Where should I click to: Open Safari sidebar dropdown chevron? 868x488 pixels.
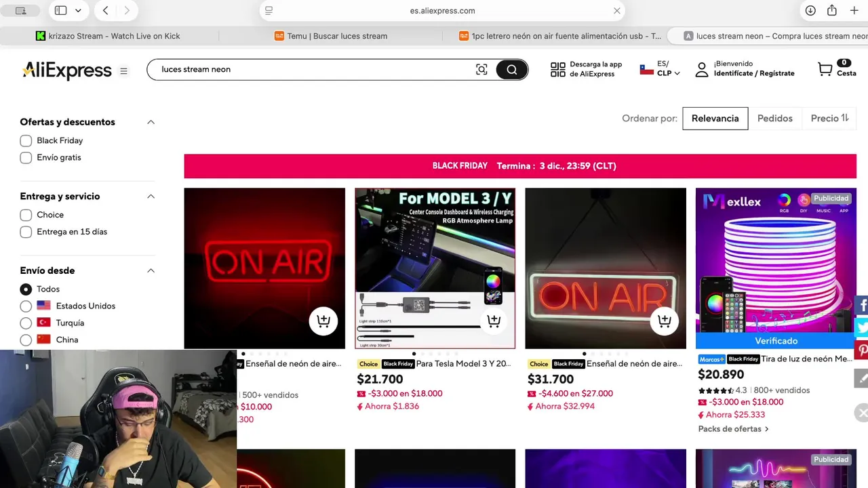pos(78,11)
